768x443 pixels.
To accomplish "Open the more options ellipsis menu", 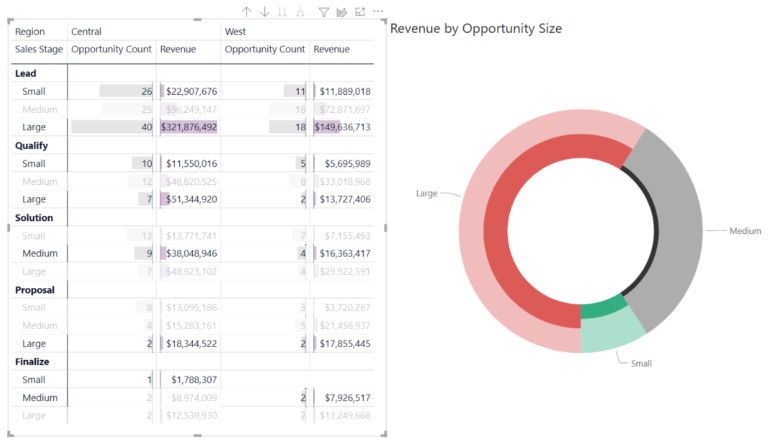I will (378, 11).
